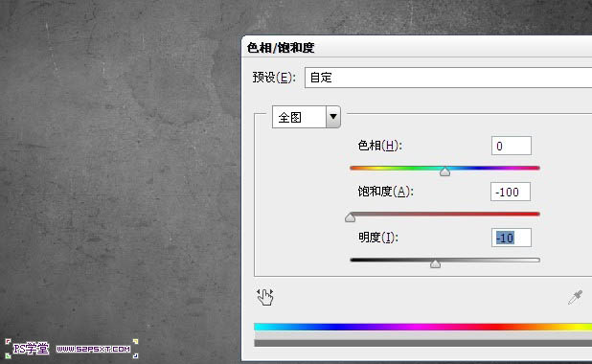Image resolution: width=592 pixels, height=364 pixels.
Task: Click the 明度 lightness field showing -10
Action: pyautogui.click(x=512, y=238)
